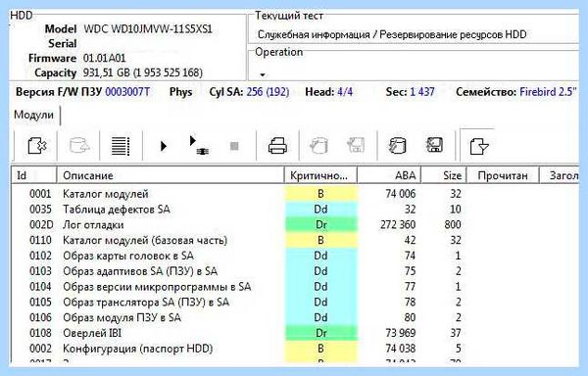The width and height of the screenshot is (588, 376).
Task: Select row Каталог модулей (базовая часть)
Action: (x=295, y=240)
